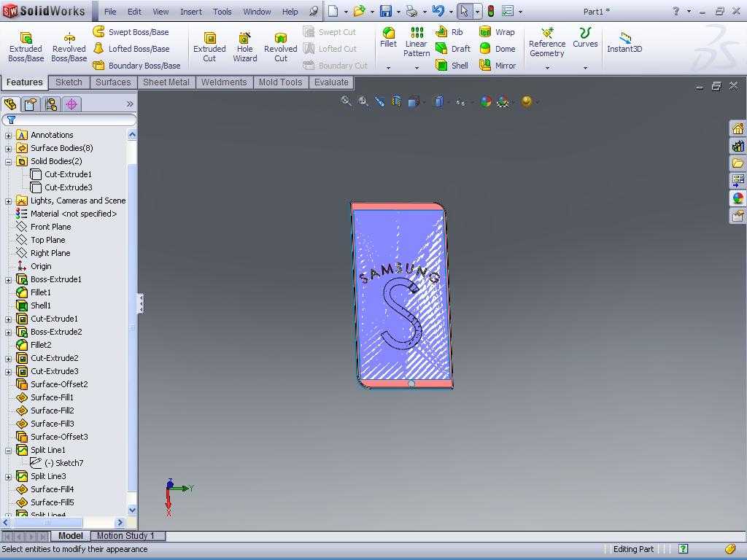Select the Revolved Boss/Base tool
Viewport: 747px width, 560px height.
pos(69,46)
